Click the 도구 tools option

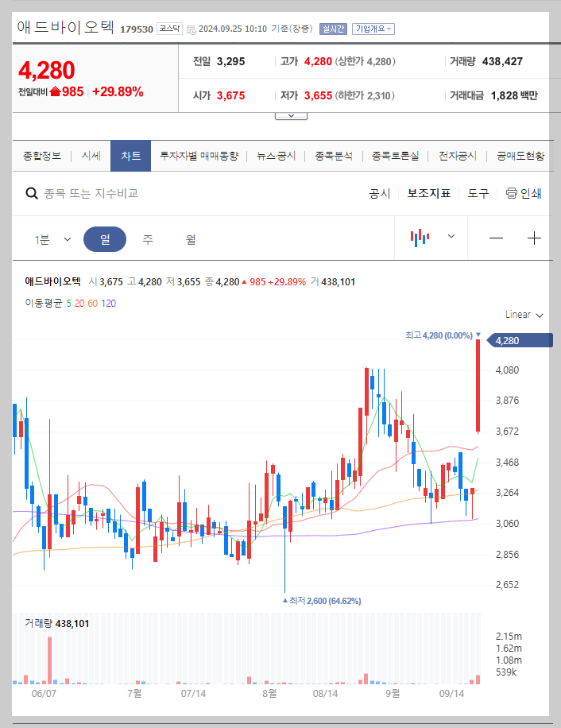478,193
